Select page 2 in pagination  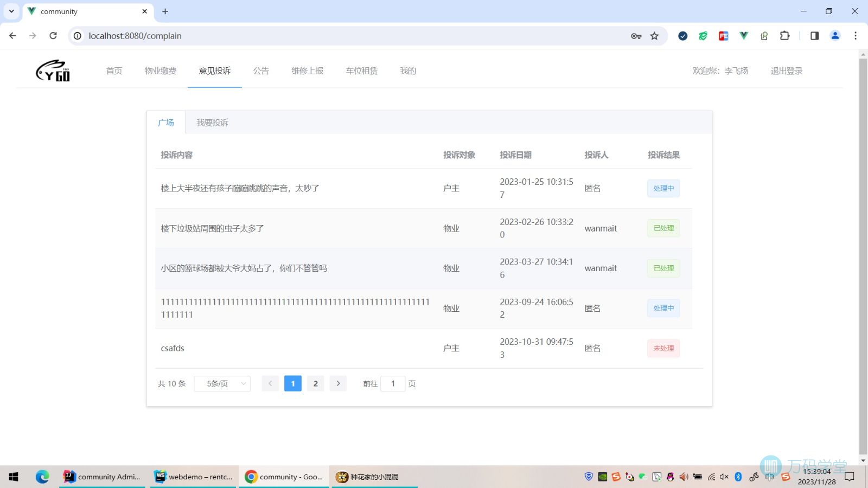pyautogui.click(x=316, y=383)
